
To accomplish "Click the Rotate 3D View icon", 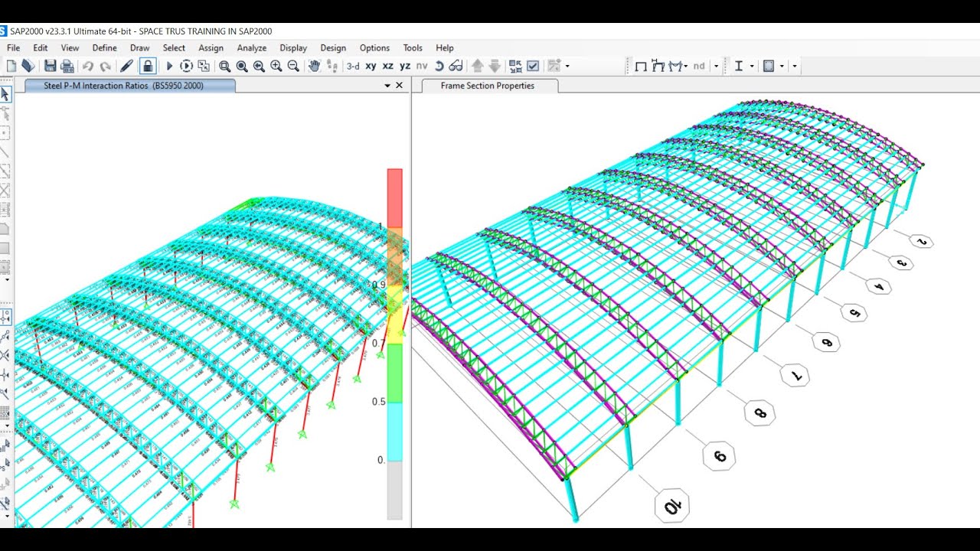I will point(439,66).
